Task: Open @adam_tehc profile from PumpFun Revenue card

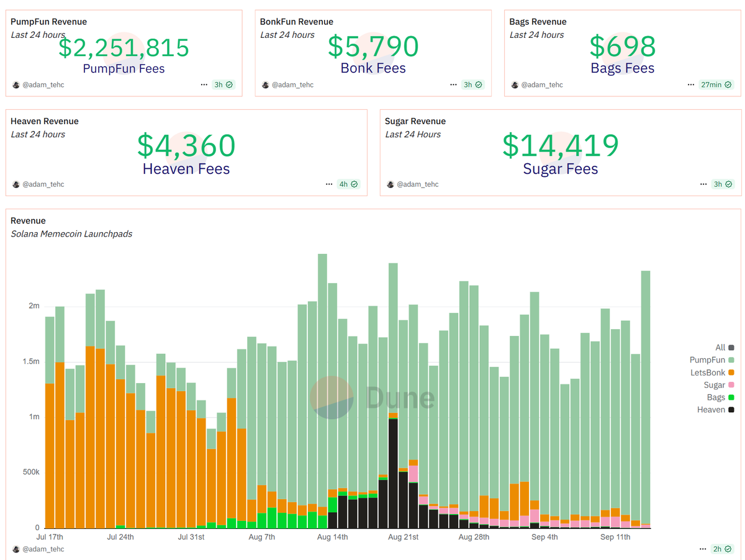Action: 43,84
